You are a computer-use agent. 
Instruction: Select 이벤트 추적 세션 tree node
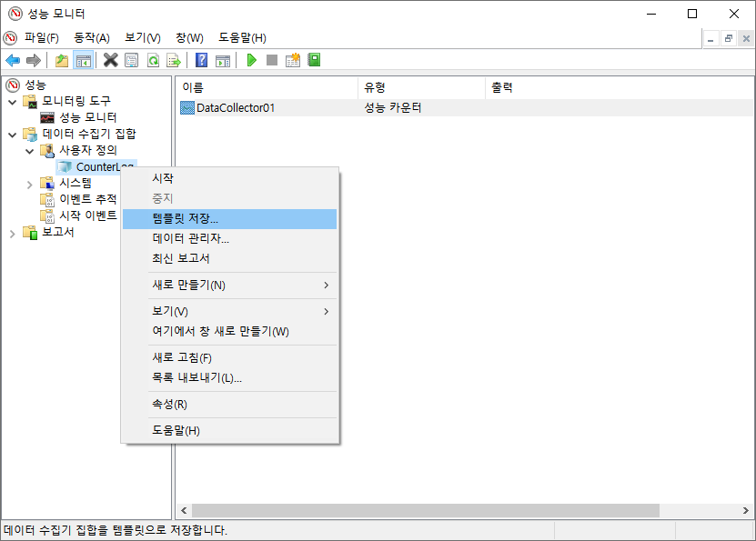[x=87, y=199]
